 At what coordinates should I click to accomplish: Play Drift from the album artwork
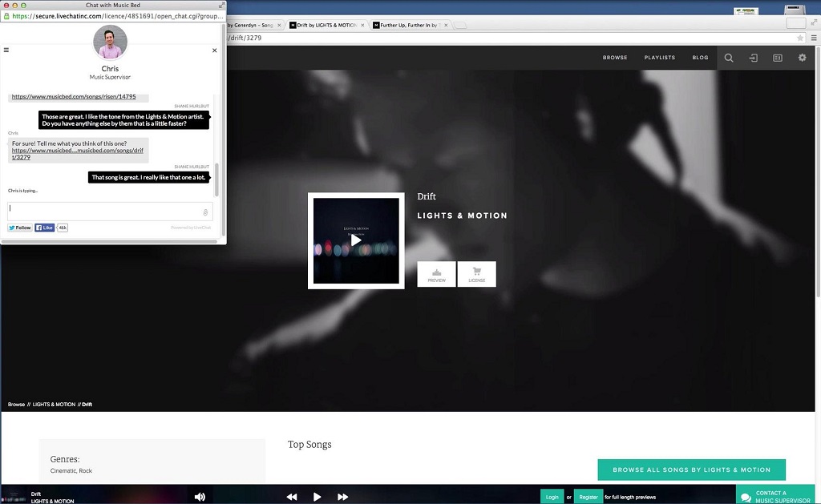[x=356, y=240]
